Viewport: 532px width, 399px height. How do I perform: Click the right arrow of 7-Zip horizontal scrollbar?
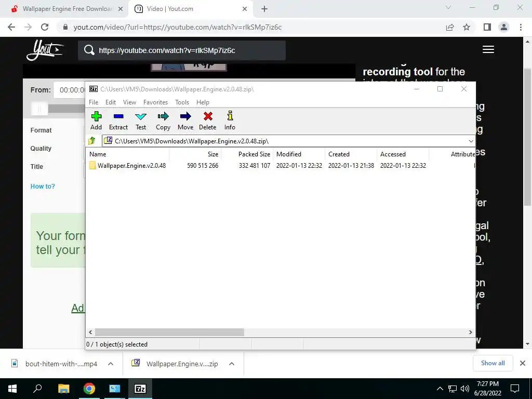[471, 332]
